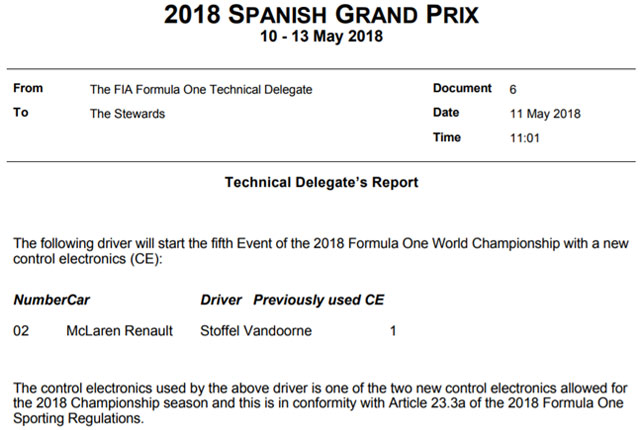Click the Previously used CE column header
This screenshot has width=644, height=430.
pyautogui.click(x=318, y=299)
